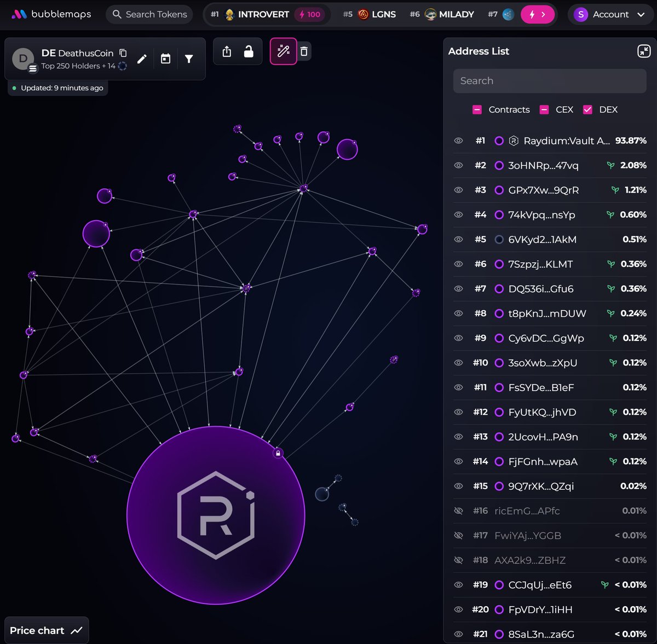The height and width of the screenshot is (644, 657).
Task: Uncheck the DEX checkbox
Action: [x=587, y=109]
